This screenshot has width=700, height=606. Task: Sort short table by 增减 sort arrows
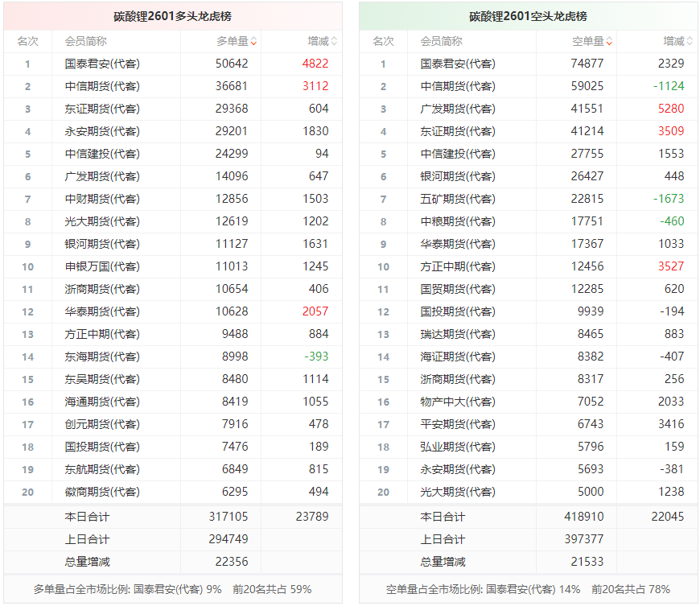690,42
